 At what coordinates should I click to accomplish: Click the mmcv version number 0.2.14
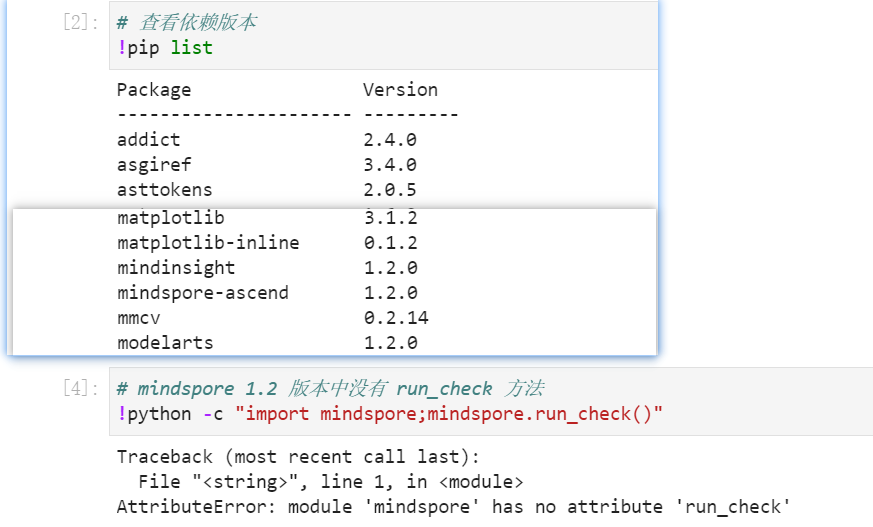(396, 318)
